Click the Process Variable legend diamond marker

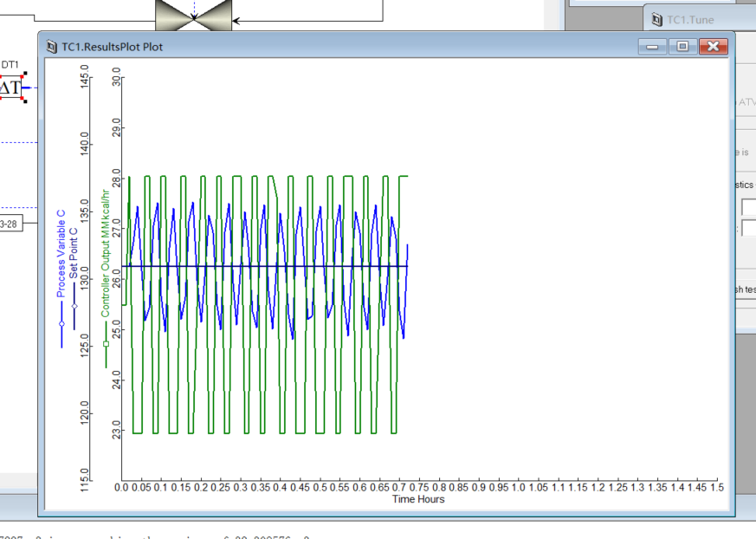coord(61,324)
